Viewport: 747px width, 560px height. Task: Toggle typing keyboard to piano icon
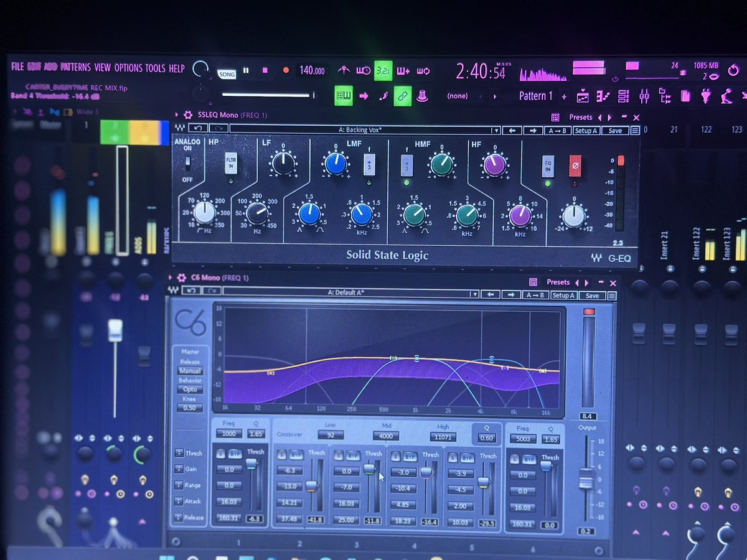point(344,96)
